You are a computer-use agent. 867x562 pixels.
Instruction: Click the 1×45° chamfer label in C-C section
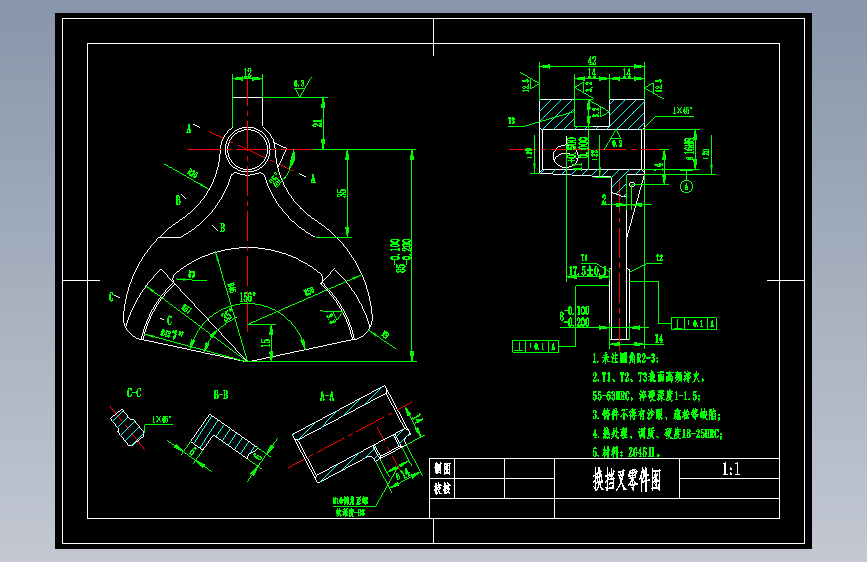click(x=162, y=419)
